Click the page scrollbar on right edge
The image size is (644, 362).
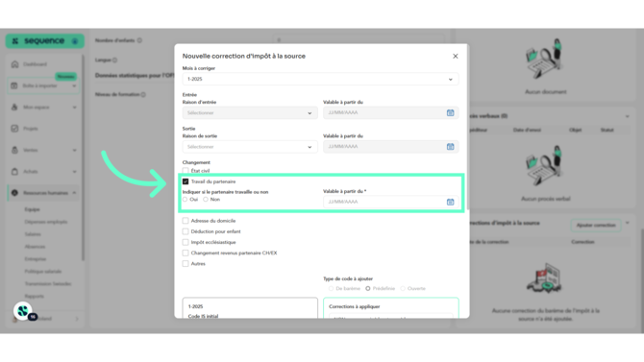641,279
